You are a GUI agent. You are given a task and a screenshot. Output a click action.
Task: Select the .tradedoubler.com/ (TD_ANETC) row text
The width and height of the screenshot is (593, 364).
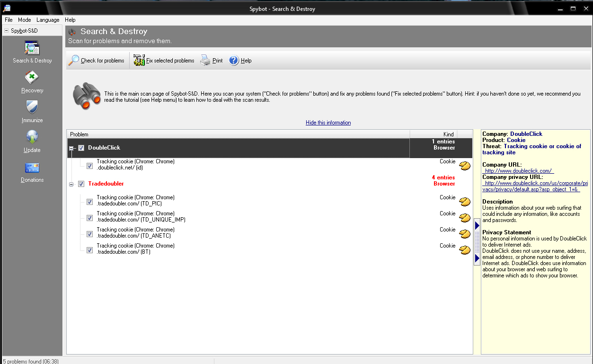tap(134, 236)
